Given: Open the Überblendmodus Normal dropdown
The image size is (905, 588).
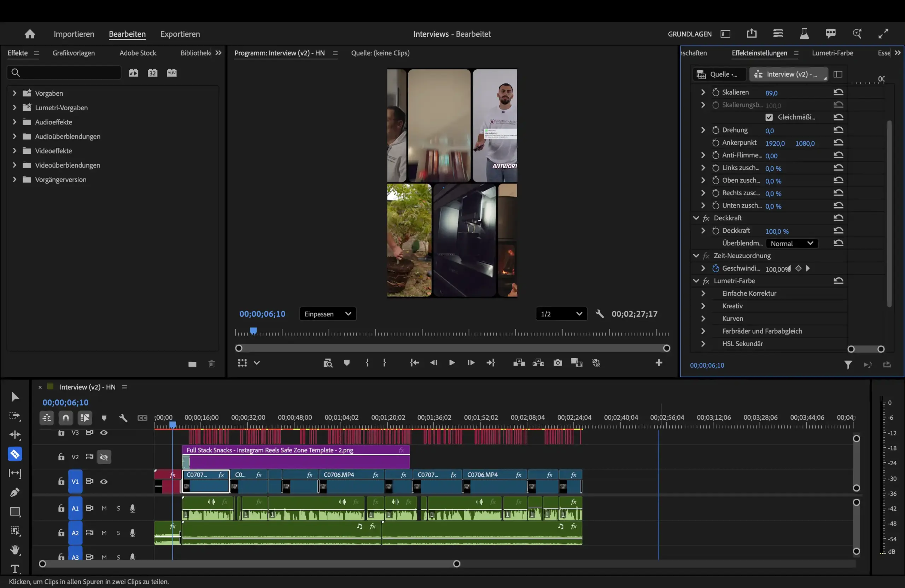Looking at the screenshot, I should 792,243.
